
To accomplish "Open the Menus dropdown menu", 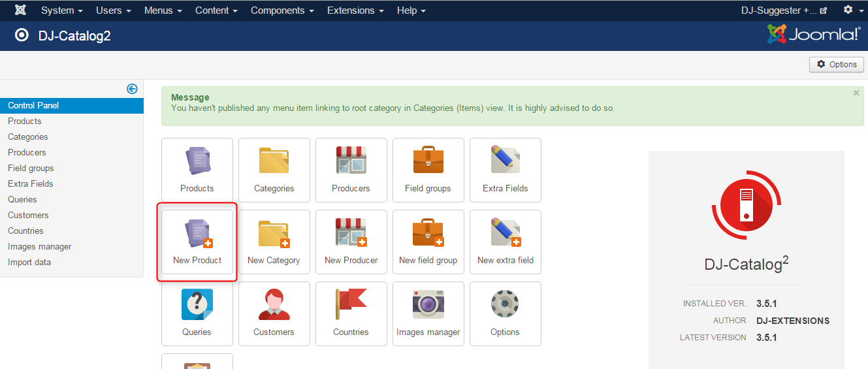I will pos(163,10).
